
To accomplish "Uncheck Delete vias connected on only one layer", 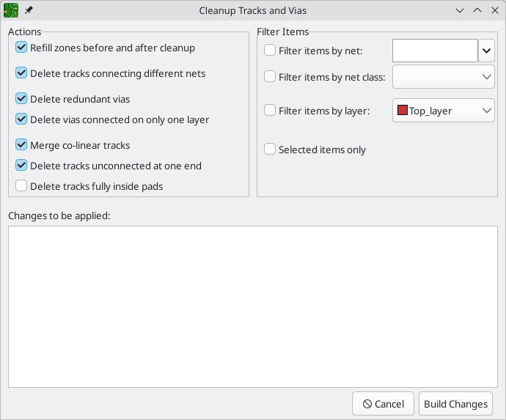I will (21, 119).
